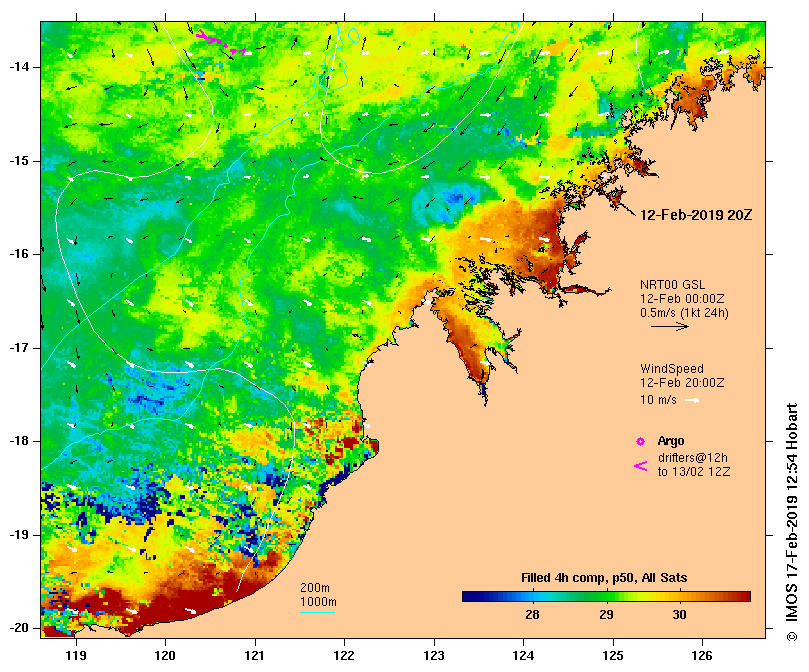809x672 pixels.
Task: Click the latitude label '-17'
Action: pyautogui.click(x=19, y=348)
